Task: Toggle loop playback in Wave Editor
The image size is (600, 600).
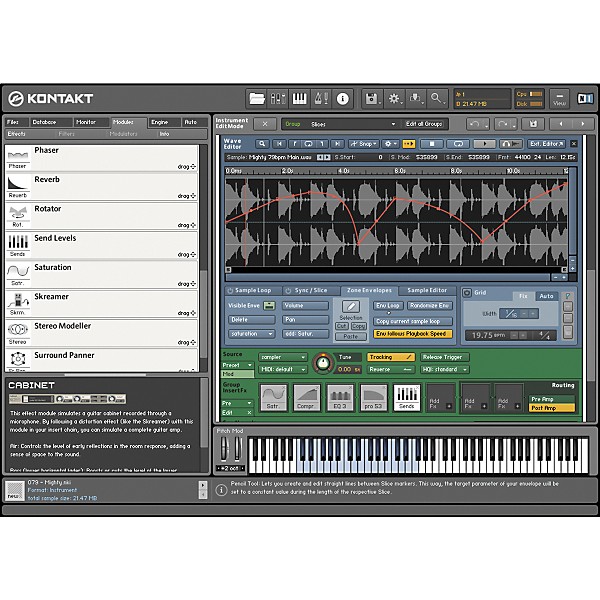Action: pos(458,144)
